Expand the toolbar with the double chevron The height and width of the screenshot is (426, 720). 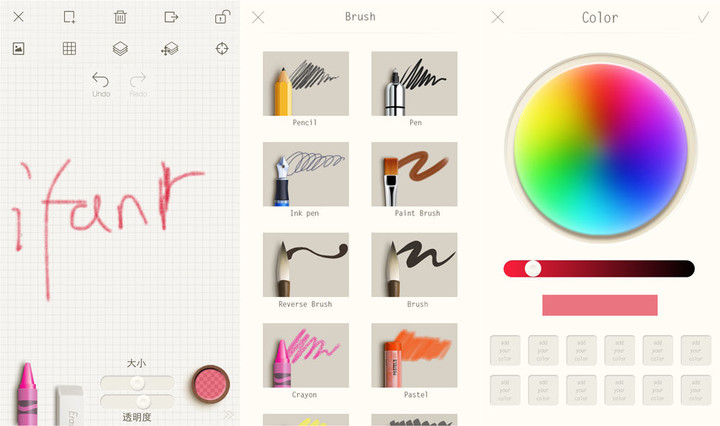[x=228, y=415]
